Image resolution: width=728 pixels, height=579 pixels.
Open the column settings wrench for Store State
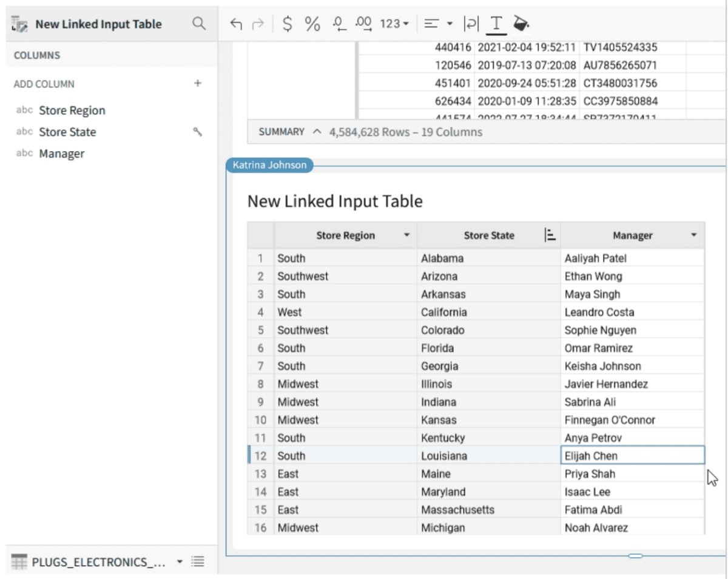[x=198, y=132]
